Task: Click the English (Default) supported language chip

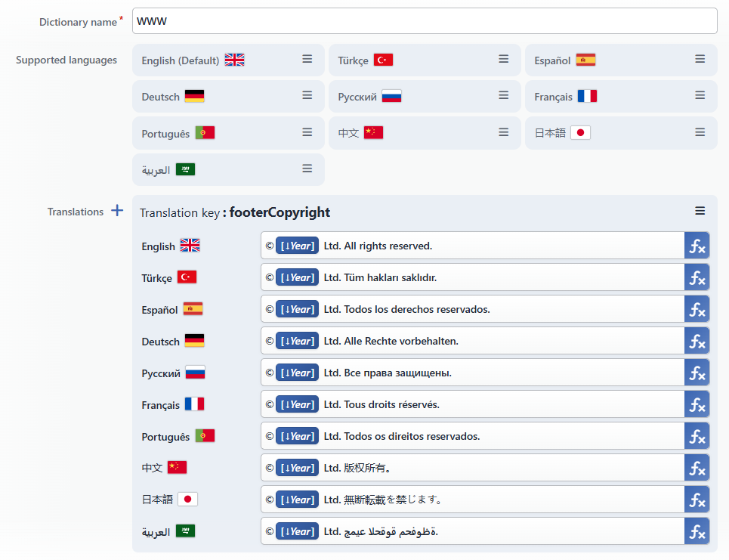Action: point(228,60)
